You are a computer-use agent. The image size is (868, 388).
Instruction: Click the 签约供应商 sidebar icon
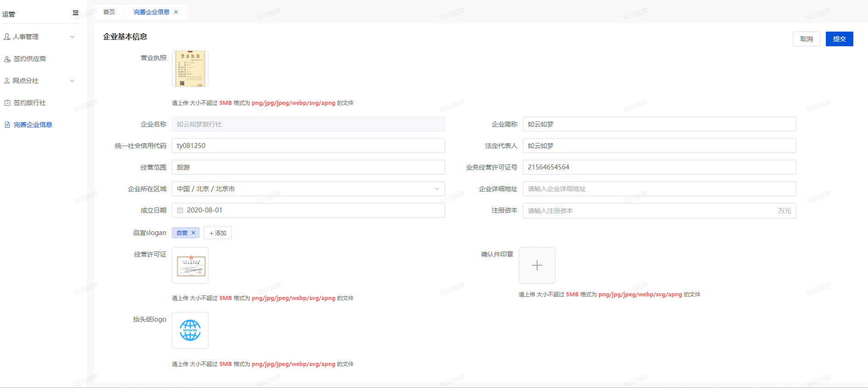(7, 59)
